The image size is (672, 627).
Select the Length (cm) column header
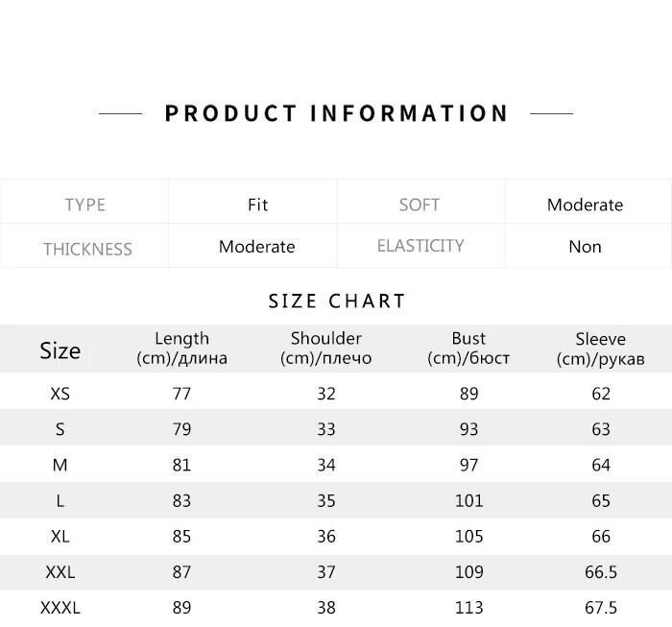point(181,349)
